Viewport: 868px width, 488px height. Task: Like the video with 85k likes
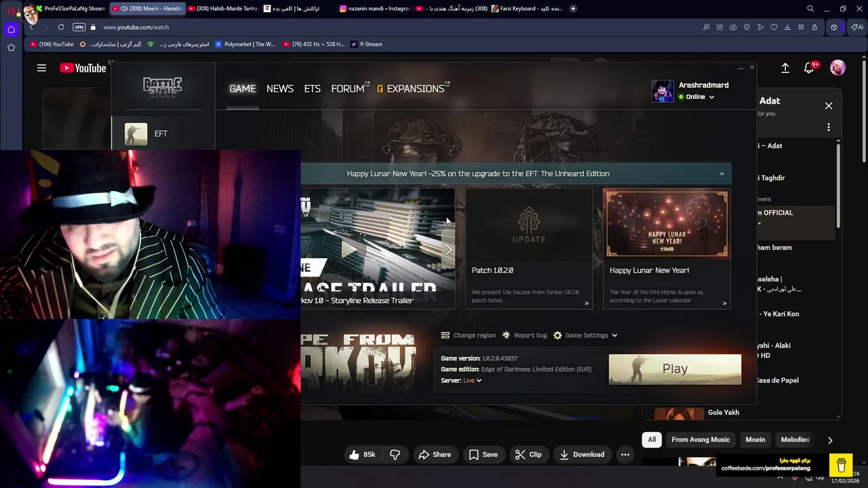(363, 455)
